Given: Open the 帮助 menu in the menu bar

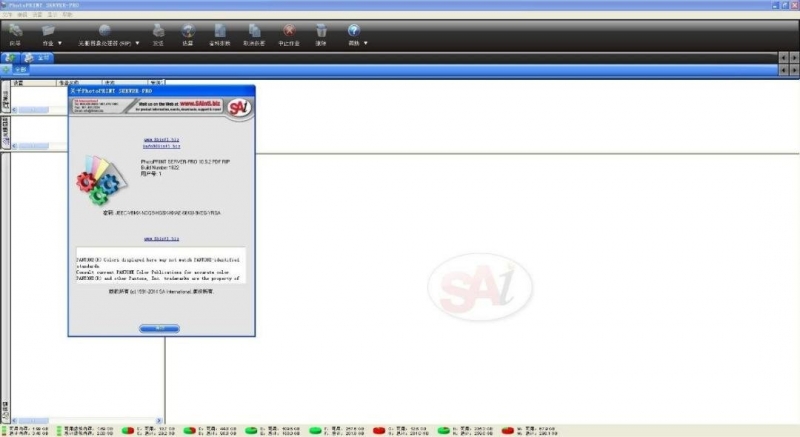Looking at the screenshot, I should click(67, 15).
